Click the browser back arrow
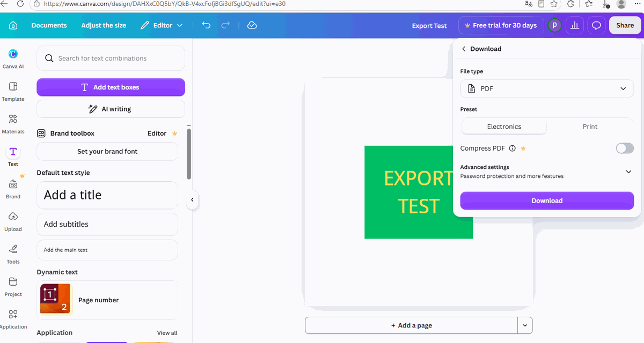 pos(4,4)
